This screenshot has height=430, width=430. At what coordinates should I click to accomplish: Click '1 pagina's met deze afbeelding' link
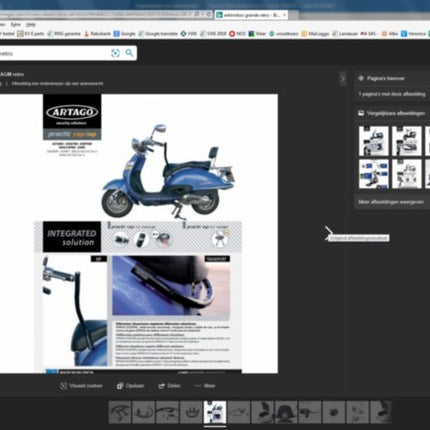coord(392,94)
